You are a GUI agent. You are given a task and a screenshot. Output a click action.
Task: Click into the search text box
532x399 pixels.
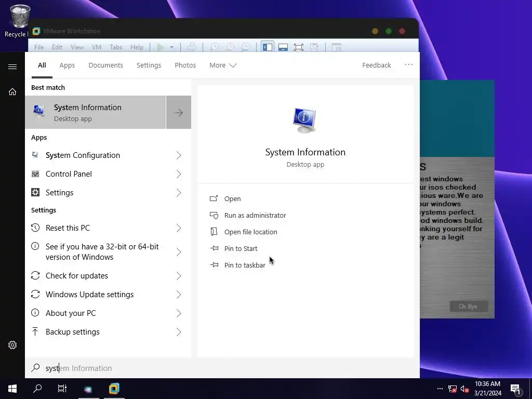[x=222, y=368]
